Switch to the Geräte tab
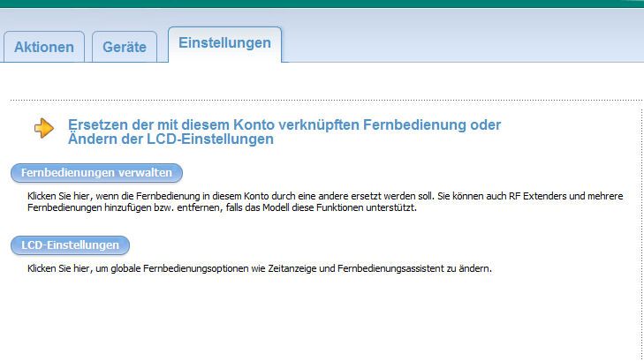This screenshot has height=361, width=644. 125,48
